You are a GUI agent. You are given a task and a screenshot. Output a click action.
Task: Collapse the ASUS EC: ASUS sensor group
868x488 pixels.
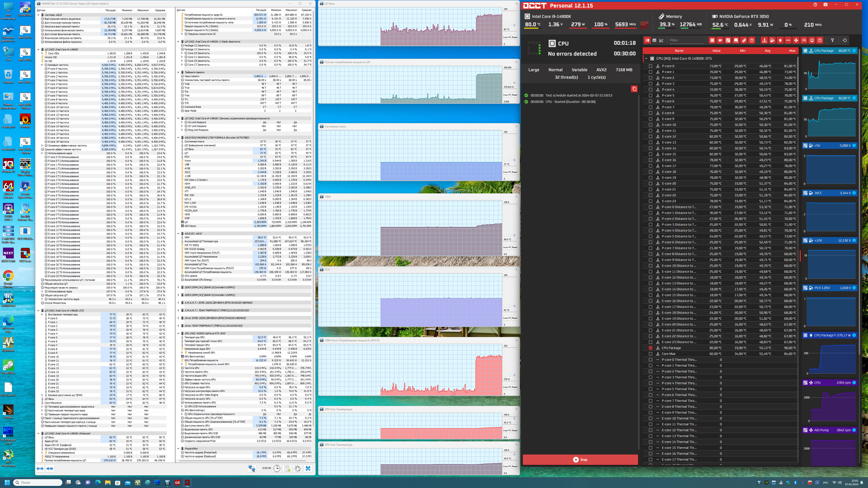click(178, 233)
